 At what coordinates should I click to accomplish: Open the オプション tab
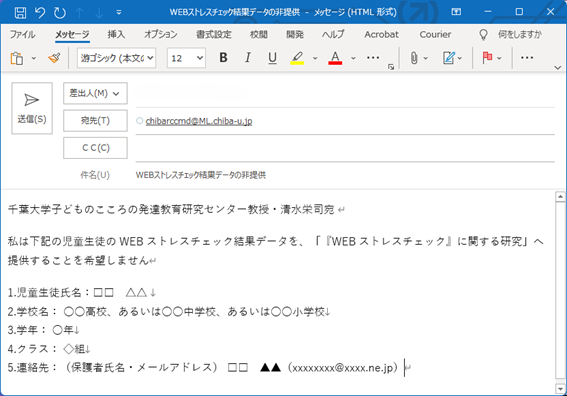click(161, 34)
